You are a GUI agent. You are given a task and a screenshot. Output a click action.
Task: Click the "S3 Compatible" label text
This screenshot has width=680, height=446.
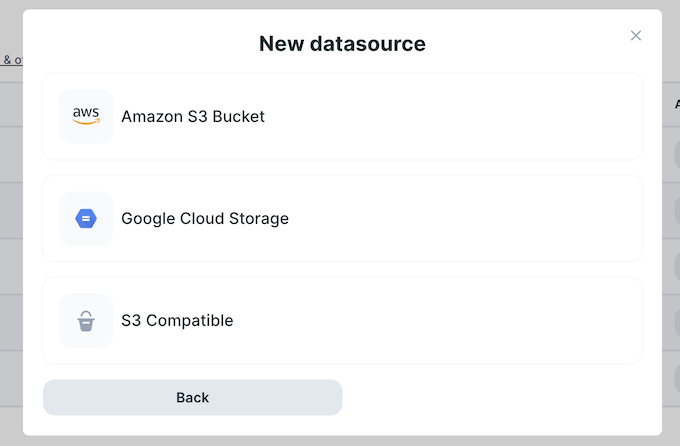(177, 321)
